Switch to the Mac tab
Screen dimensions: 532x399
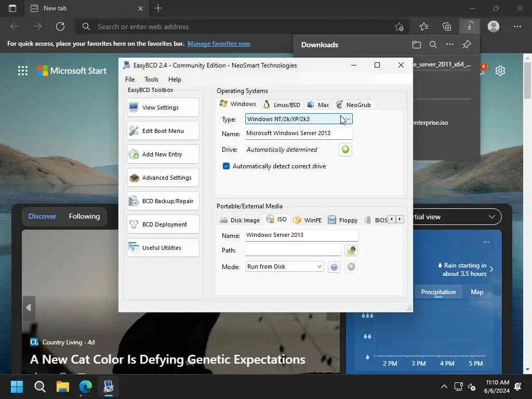pyautogui.click(x=318, y=105)
